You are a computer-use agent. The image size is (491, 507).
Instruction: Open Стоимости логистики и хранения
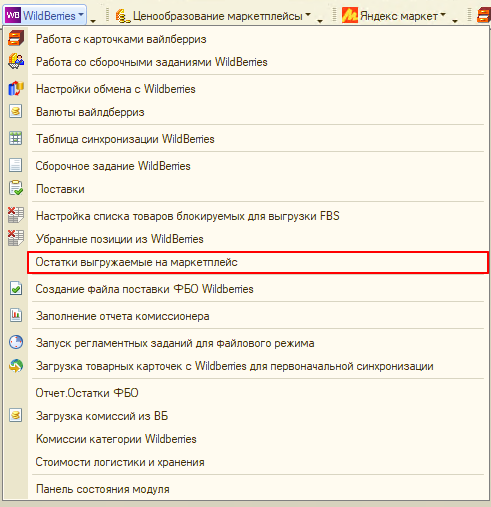click(x=120, y=462)
